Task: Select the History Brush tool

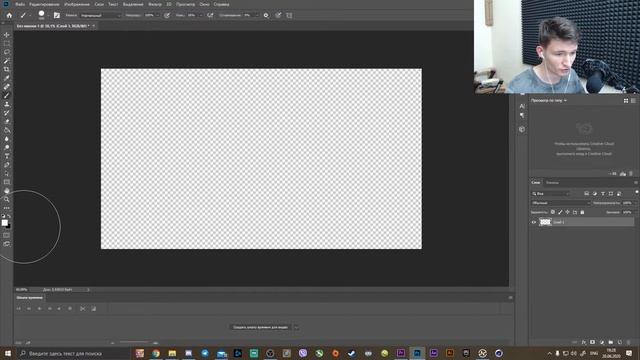Action: click(x=7, y=113)
